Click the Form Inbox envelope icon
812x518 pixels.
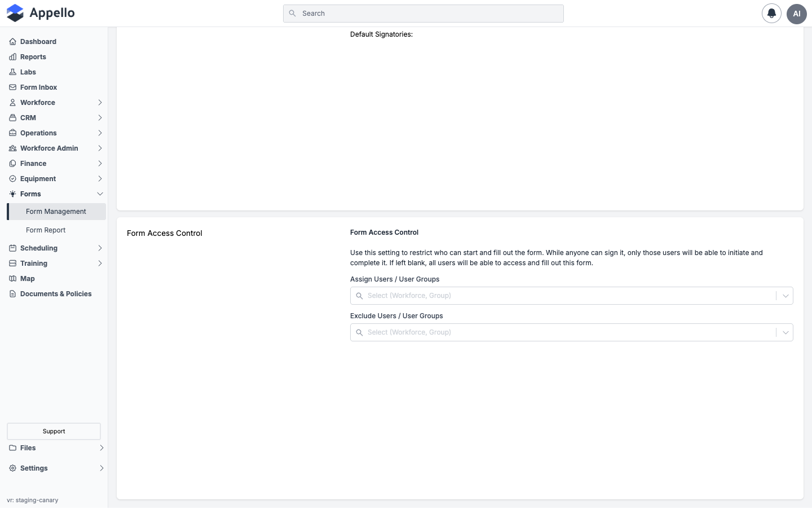click(x=12, y=87)
